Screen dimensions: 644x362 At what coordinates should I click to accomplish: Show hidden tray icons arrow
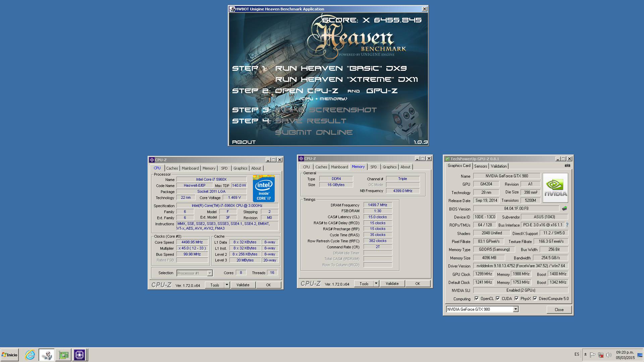point(585,355)
